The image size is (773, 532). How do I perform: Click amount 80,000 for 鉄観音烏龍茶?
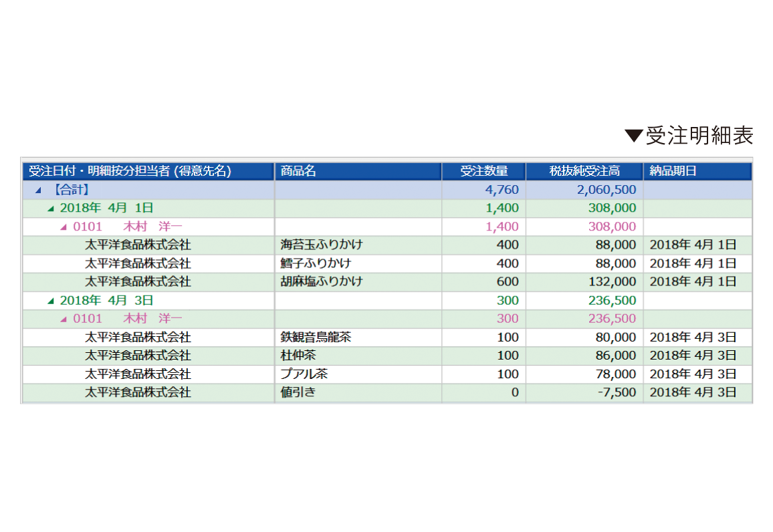tap(615, 338)
